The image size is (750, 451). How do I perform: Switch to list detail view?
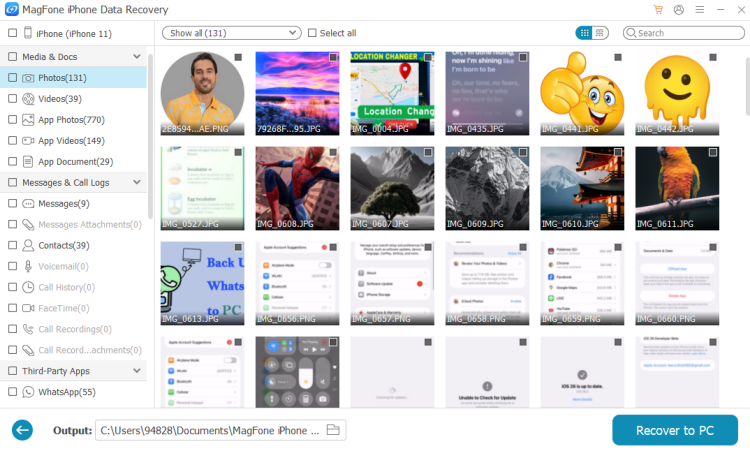pyautogui.click(x=600, y=33)
